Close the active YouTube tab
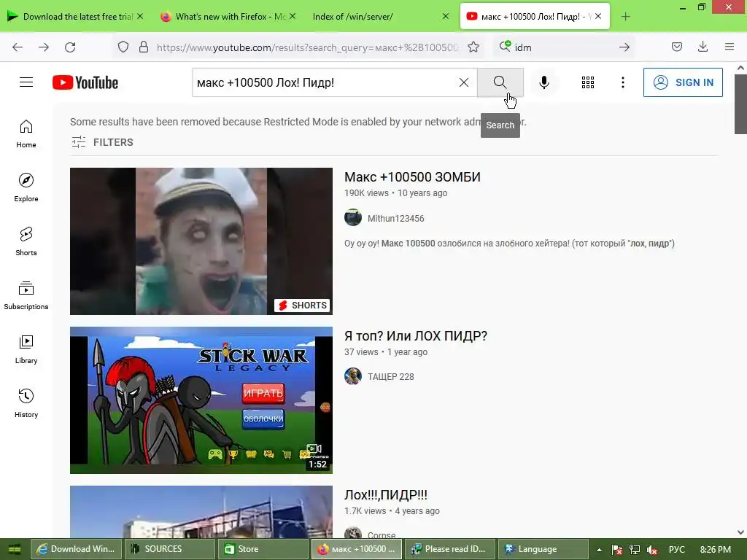 [598, 16]
